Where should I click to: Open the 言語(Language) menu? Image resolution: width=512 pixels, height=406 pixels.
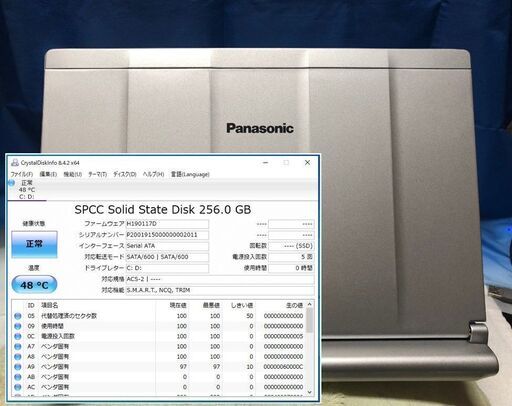pyautogui.click(x=190, y=174)
